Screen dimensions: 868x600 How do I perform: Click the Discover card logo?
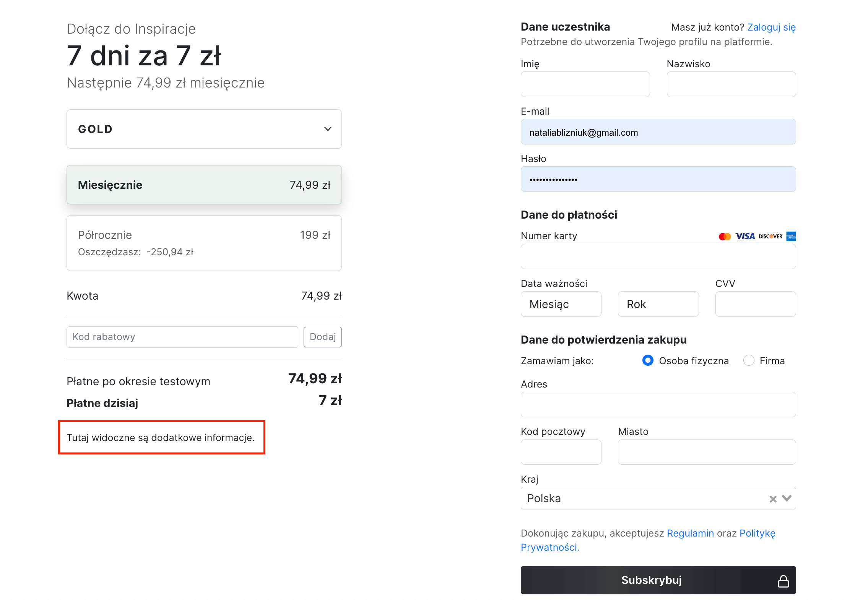[770, 237]
